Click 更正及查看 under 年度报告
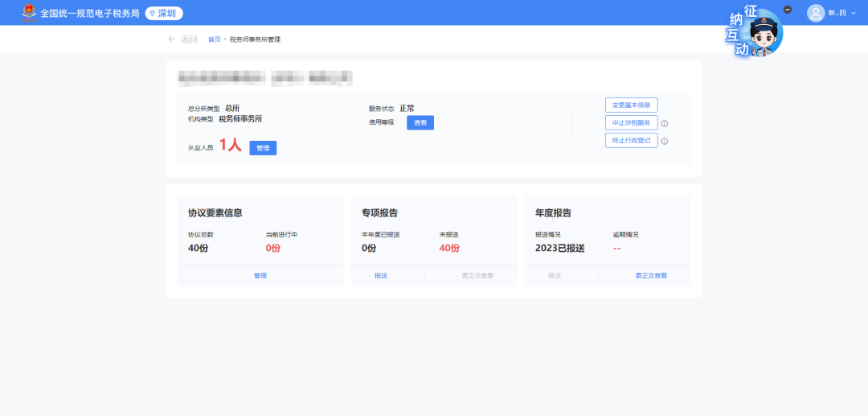This screenshot has height=416, width=868. pyautogui.click(x=651, y=275)
